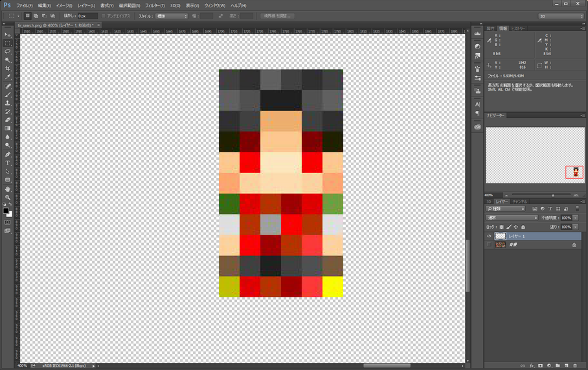588x370 pixels.
Task: Open 塗り fill arrow
Action: [576, 227]
